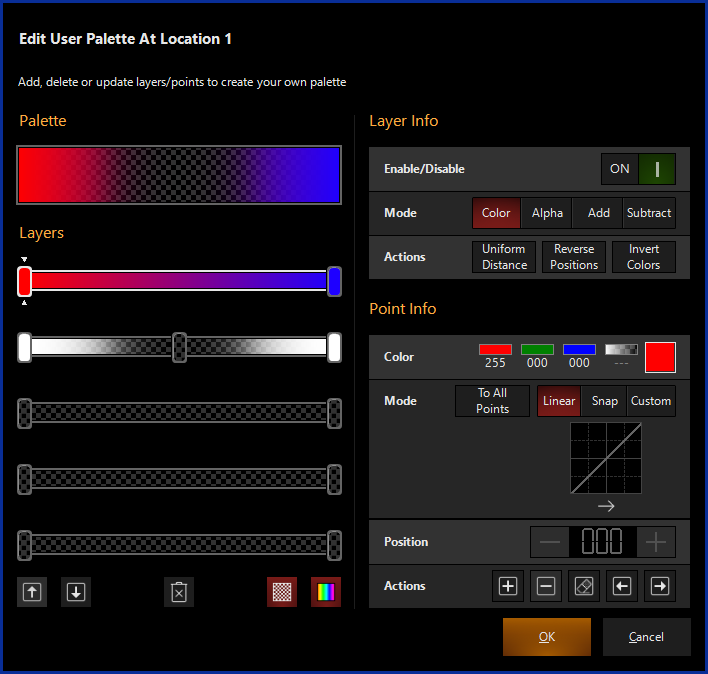The width and height of the screenshot is (708, 674).
Task: Click the red-to-blue palette preview bar
Action: pyautogui.click(x=179, y=175)
